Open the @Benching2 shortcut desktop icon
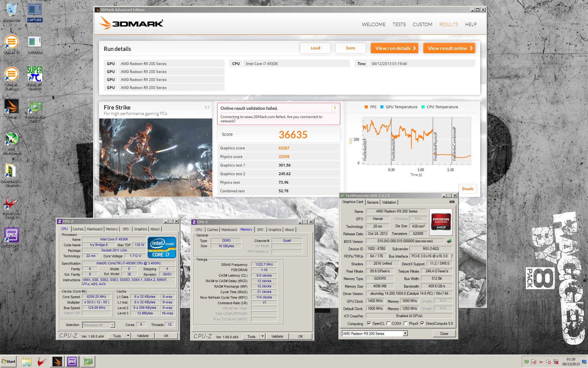 click(x=11, y=175)
